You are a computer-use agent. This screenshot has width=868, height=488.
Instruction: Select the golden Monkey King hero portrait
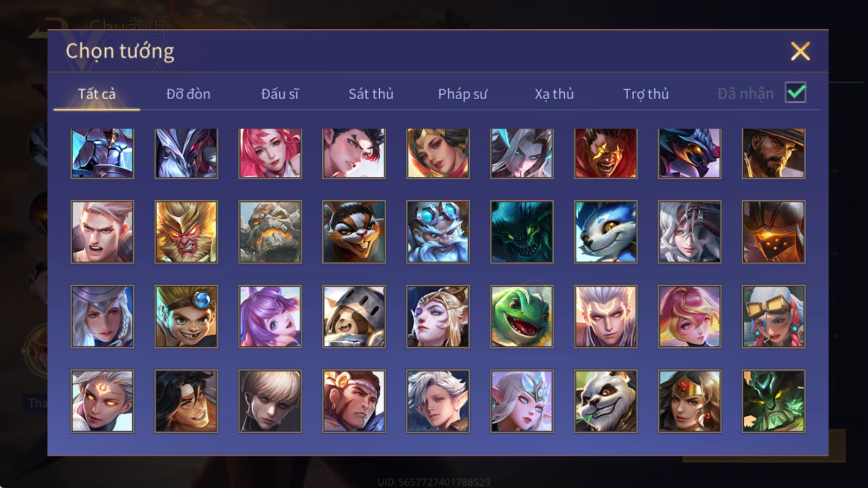click(x=186, y=232)
